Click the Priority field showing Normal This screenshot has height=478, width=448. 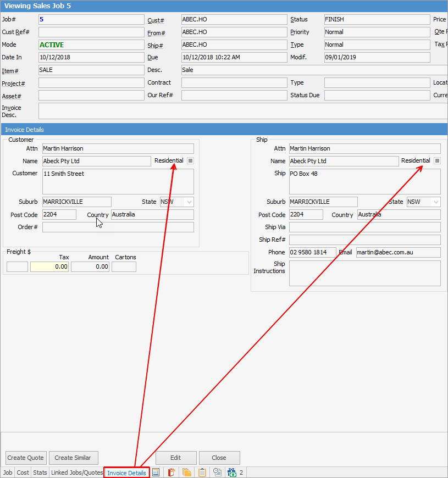[377, 32]
